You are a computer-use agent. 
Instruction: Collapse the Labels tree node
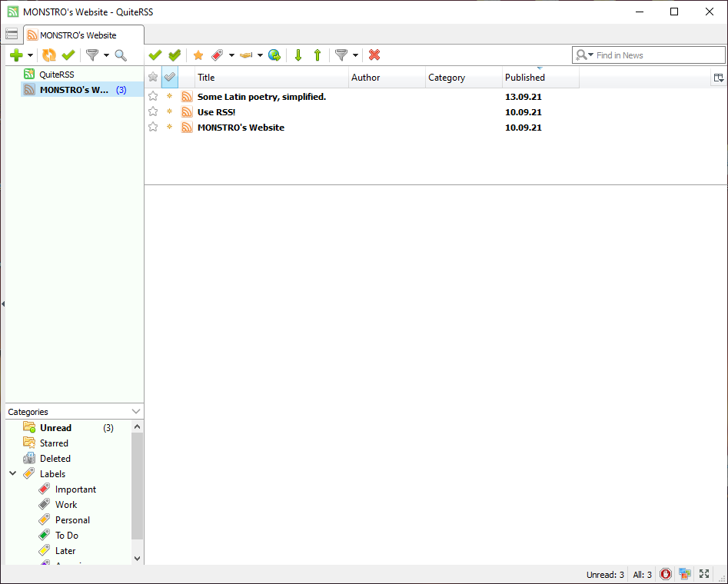pyautogui.click(x=13, y=473)
